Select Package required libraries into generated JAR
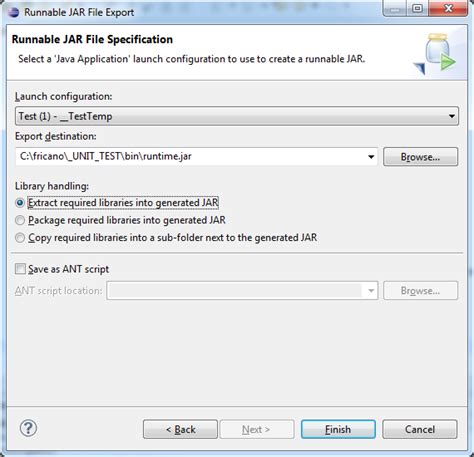This screenshot has height=457, width=474. click(20, 220)
